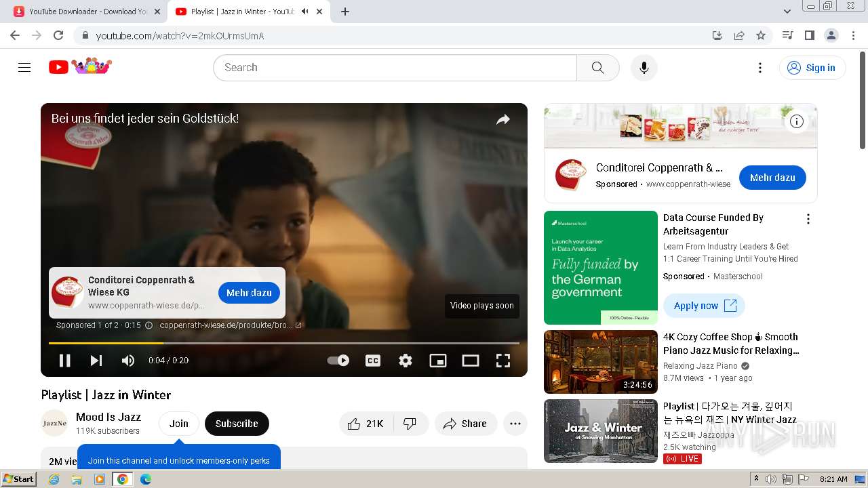Image resolution: width=868 pixels, height=488 pixels.
Task: Open more actions three dots under video
Action: [x=515, y=424]
